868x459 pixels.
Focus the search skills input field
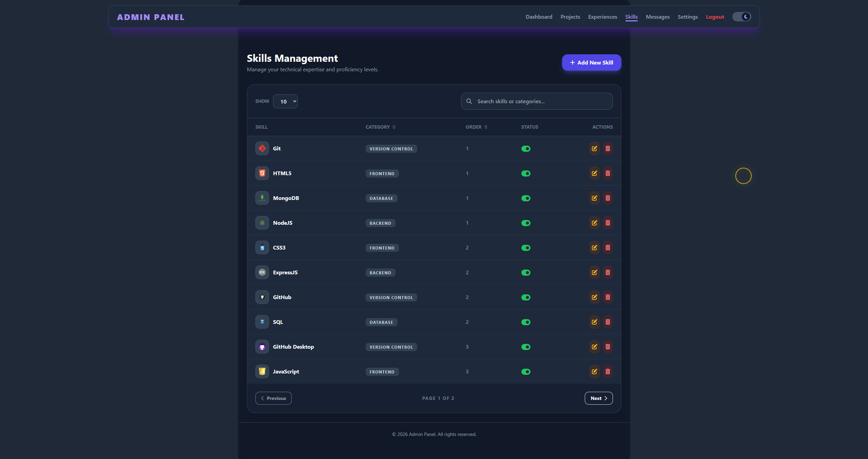coord(537,101)
